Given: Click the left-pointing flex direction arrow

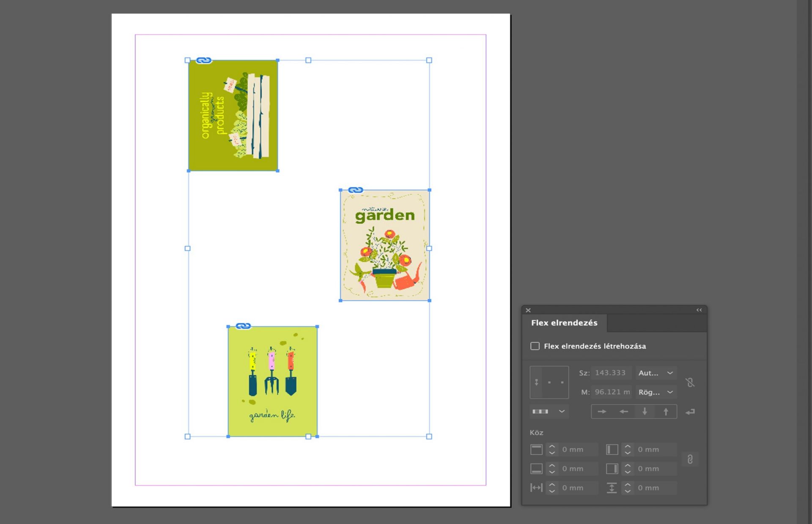Looking at the screenshot, I should [x=623, y=412].
